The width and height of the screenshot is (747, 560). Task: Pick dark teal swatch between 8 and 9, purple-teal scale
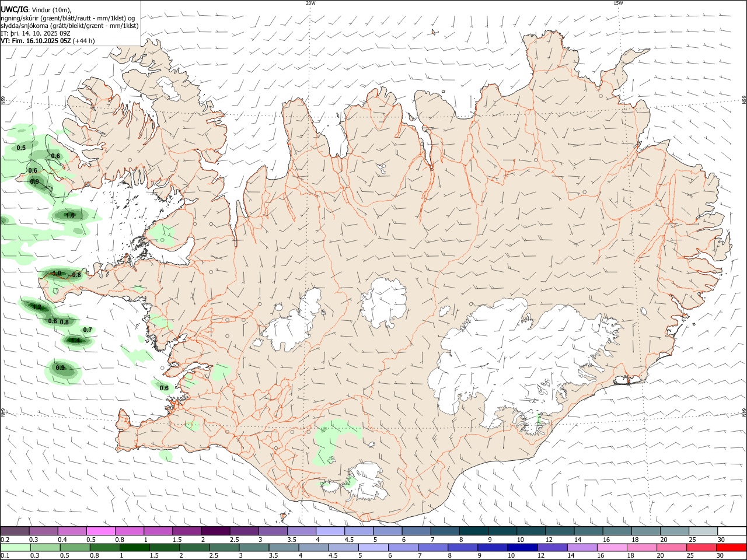click(473, 531)
